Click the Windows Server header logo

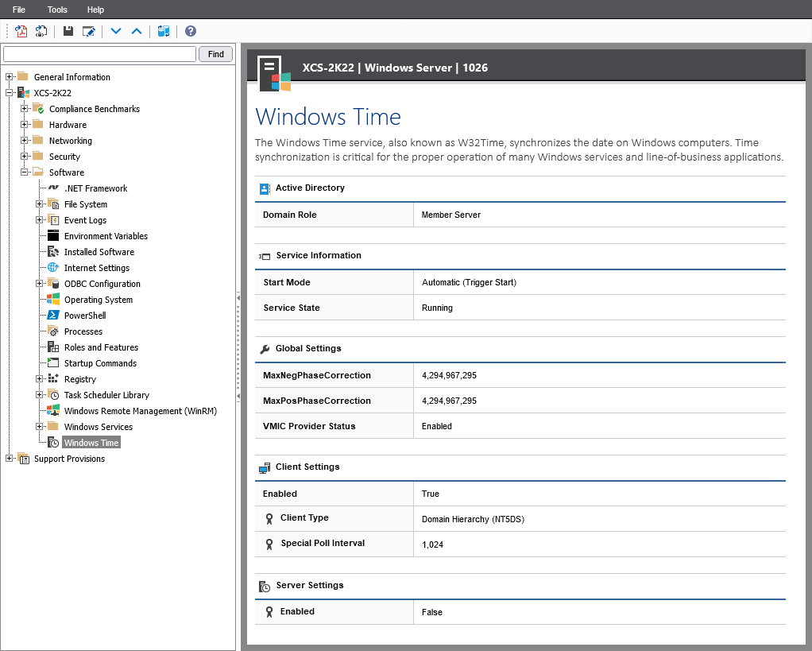pyautogui.click(x=274, y=74)
